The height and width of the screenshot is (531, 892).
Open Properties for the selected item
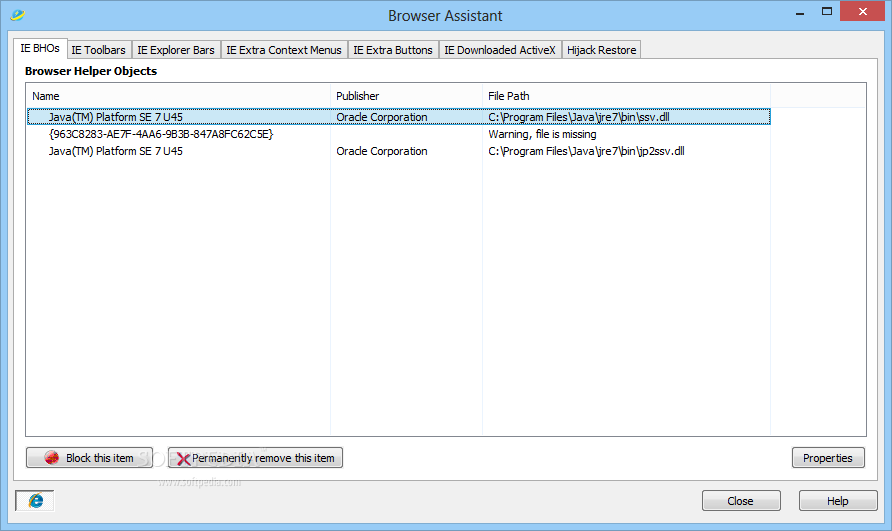pyautogui.click(x=828, y=458)
